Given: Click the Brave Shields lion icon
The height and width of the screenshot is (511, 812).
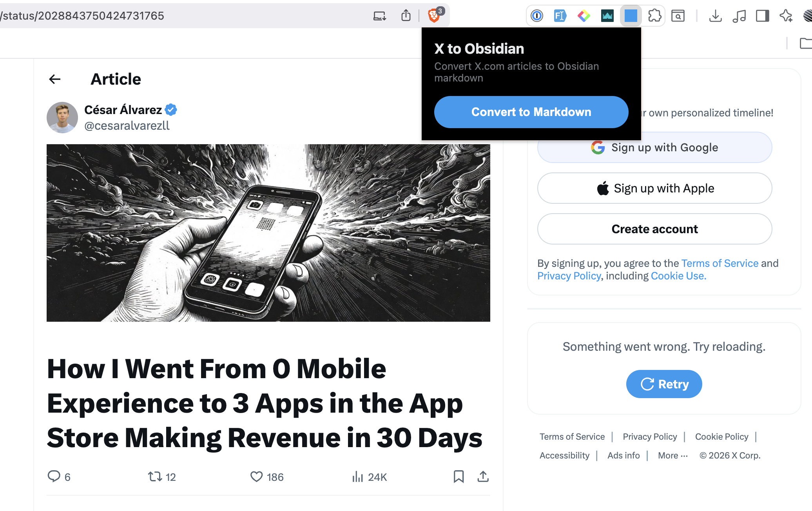Looking at the screenshot, I should [x=433, y=16].
